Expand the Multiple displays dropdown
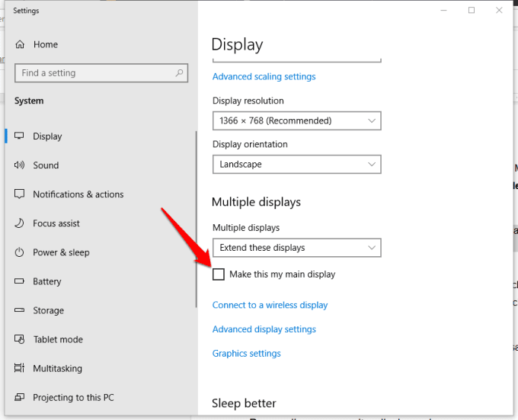 tap(296, 248)
